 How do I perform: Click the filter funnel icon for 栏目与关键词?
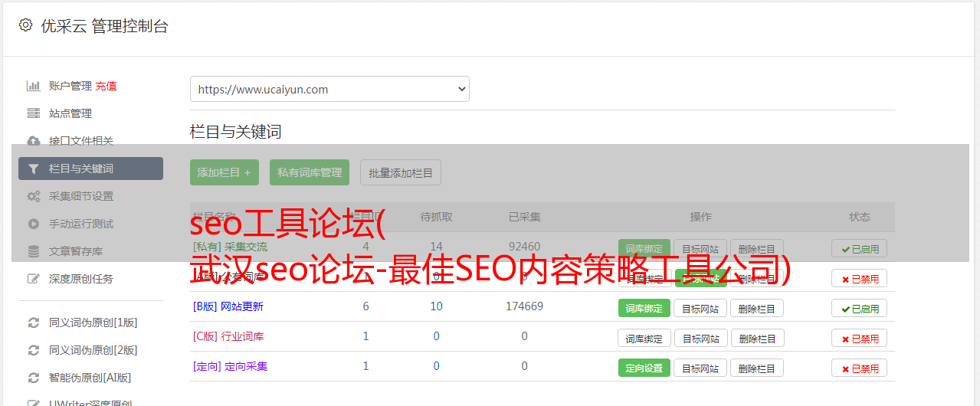tap(33, 169)
